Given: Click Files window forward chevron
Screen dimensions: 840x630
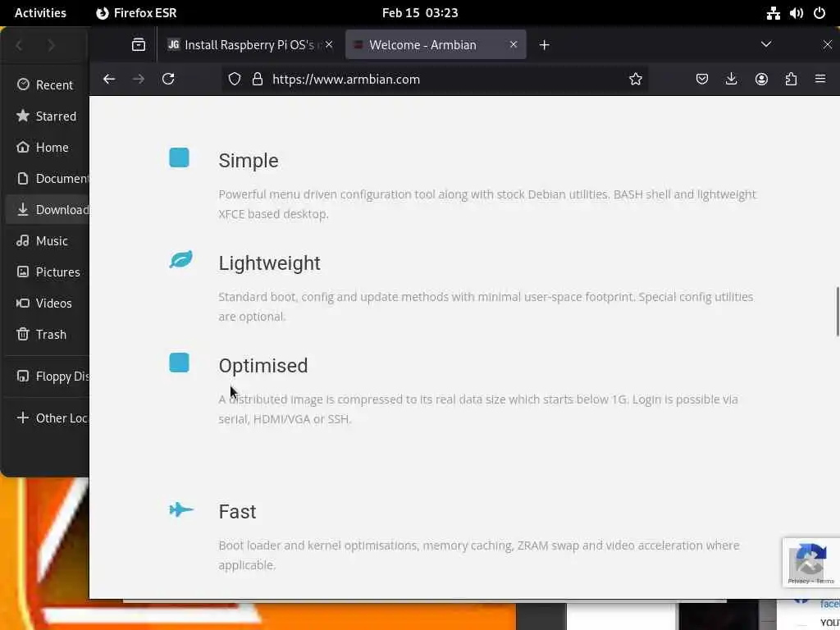Looking at the screenshot, I should coord(51,46).
